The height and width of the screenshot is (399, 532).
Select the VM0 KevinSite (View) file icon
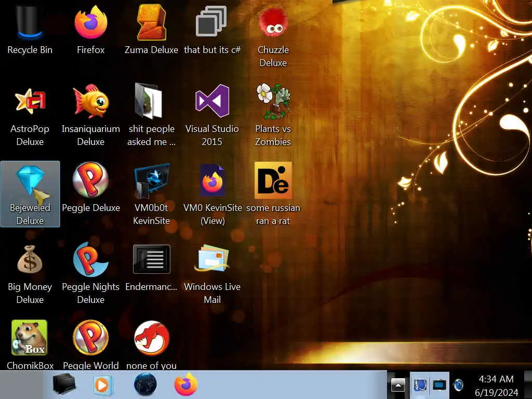tap(212, 180)
